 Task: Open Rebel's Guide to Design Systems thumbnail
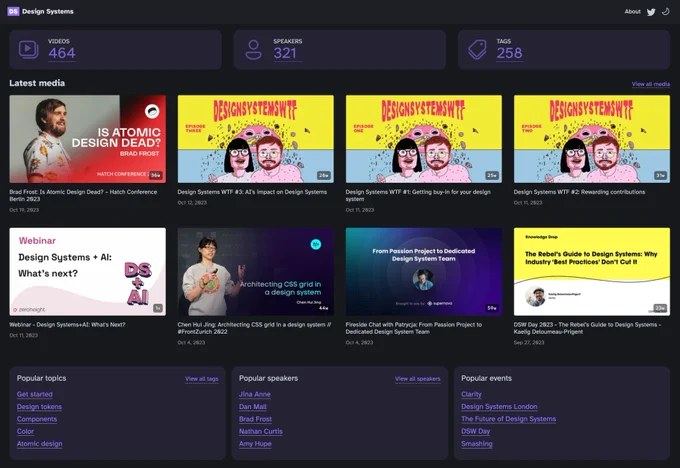(x=592, y=272)
